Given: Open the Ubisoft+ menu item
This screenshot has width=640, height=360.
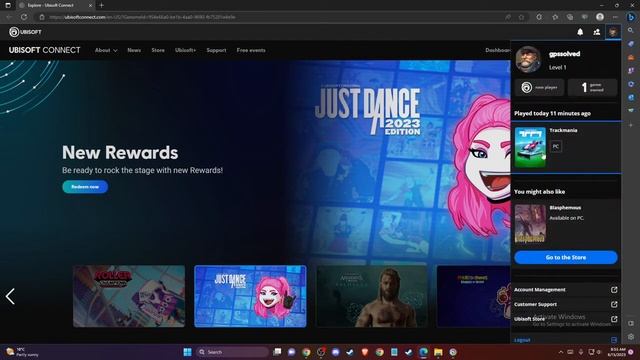Looking at the screenshot, I should [x=185, y=50].
